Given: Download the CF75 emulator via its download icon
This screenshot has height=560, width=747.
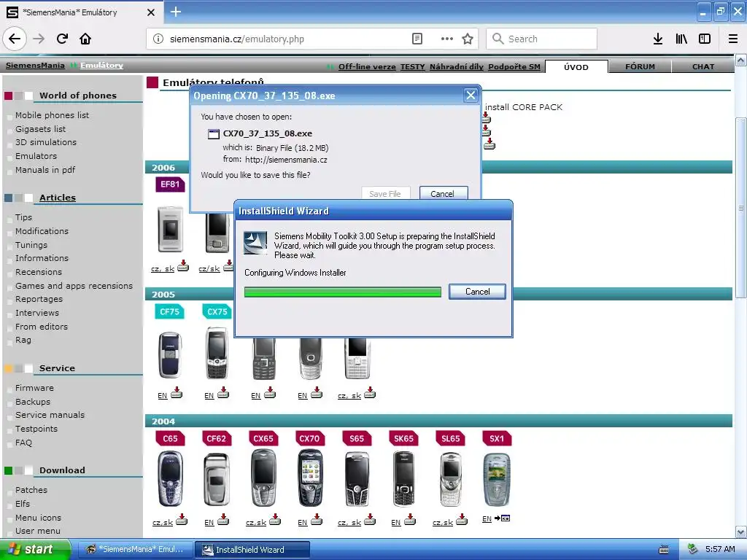Looking at the screenshot, I should tap(177, 393).
